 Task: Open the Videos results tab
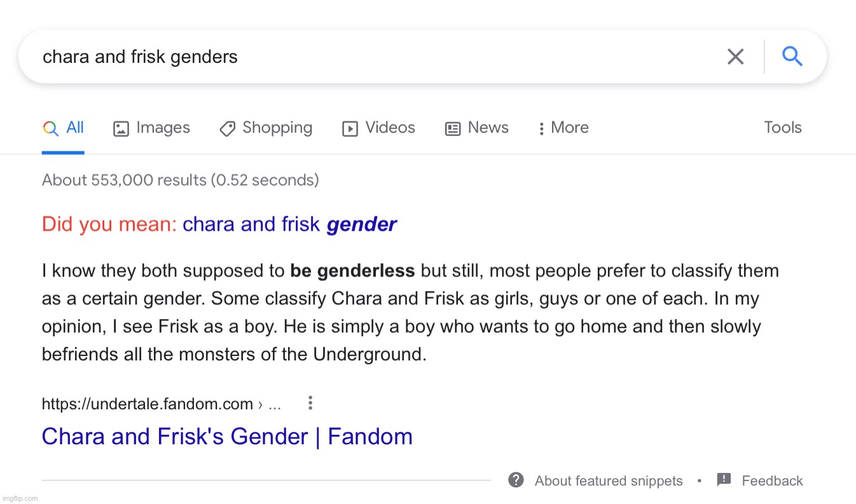[x=390, y=128]
